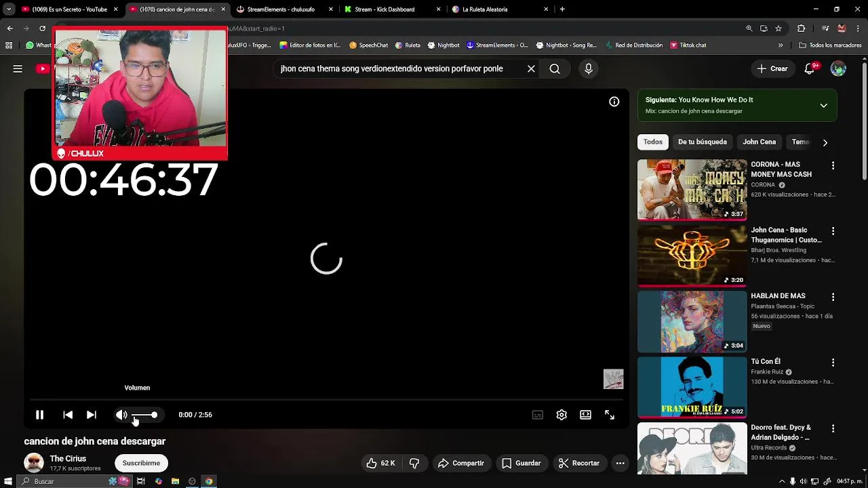Open Tiktok chat bookmark
The width and height of the screenshot is (868, 488).
[688, 45]
